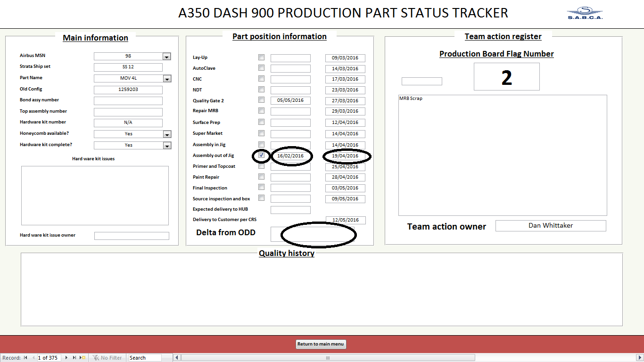
Task: Create a new blank record
Action: coord(83,358)
